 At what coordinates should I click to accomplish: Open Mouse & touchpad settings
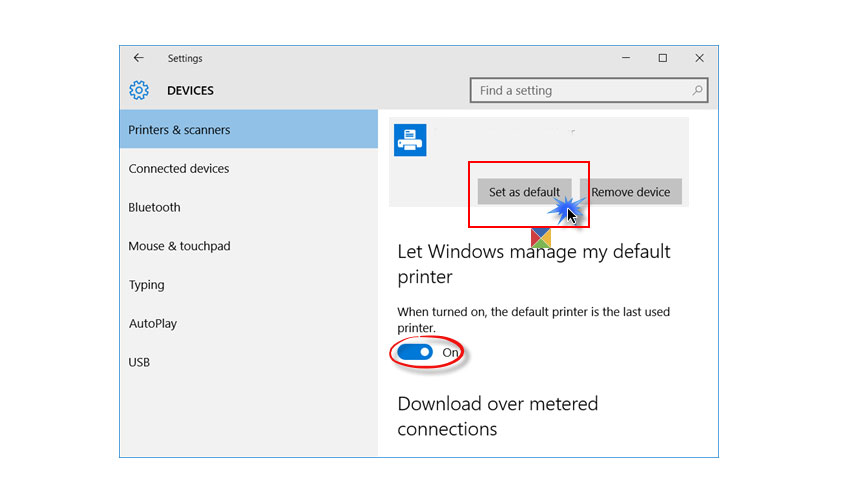(x=249, y=246)
